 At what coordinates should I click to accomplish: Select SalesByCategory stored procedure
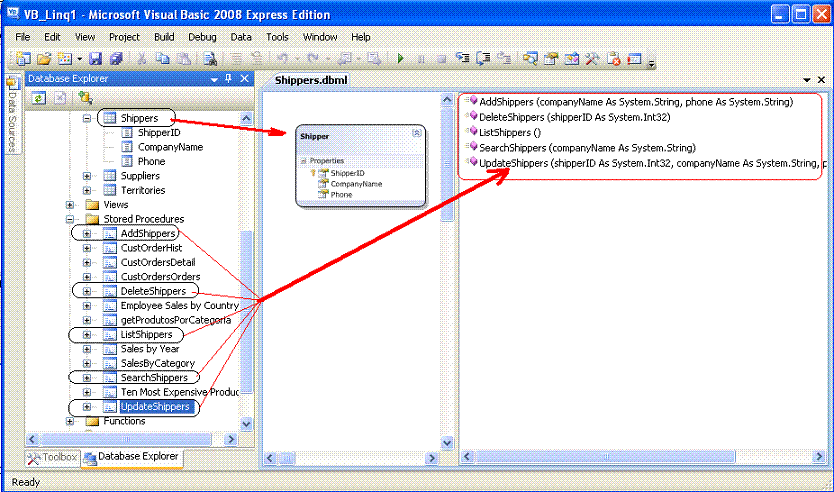coord(157,363)
